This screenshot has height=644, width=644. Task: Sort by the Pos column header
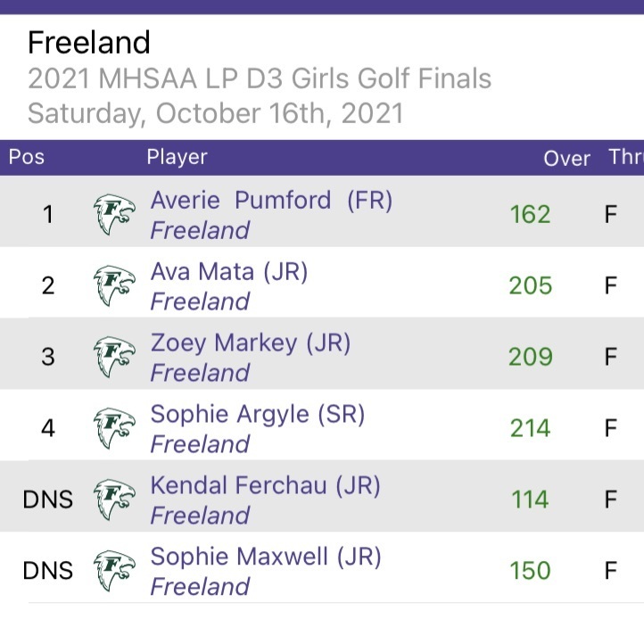pos(26,157)
